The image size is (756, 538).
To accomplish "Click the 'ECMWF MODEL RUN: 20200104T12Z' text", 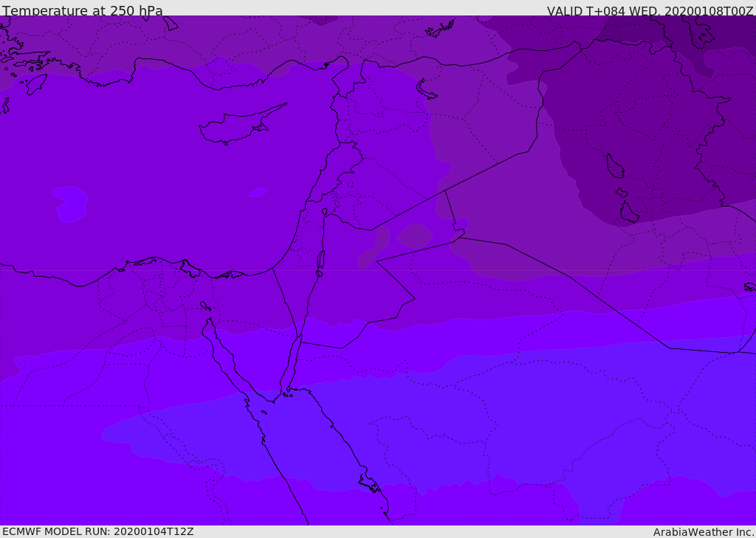I will pyautogui.click(x=98, y=531).
